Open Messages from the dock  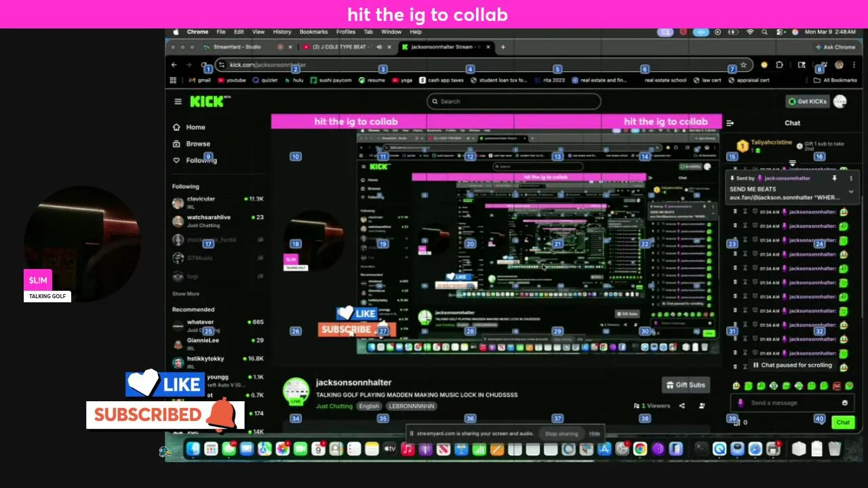(229, 449)
